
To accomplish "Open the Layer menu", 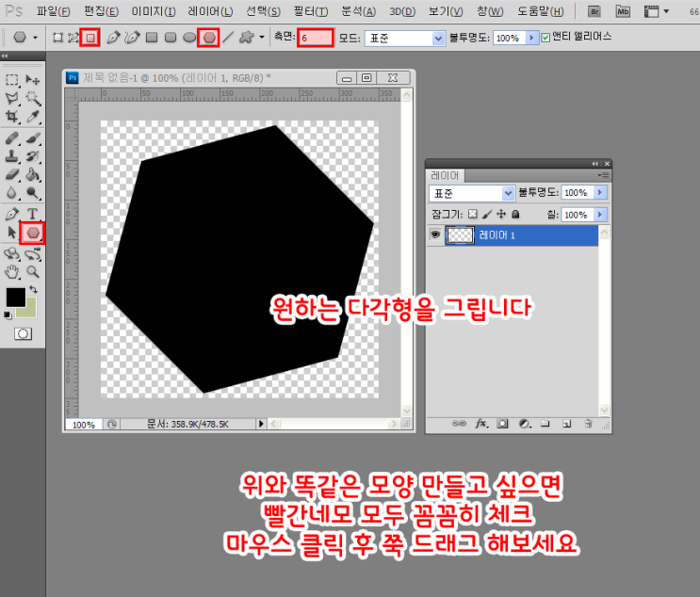I will 210,11.
